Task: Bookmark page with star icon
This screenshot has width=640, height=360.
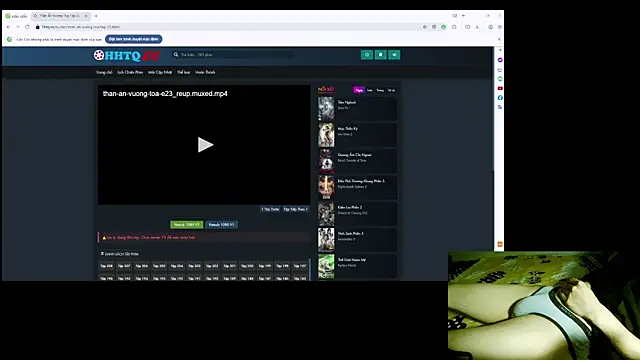Action: click(424, 27)
